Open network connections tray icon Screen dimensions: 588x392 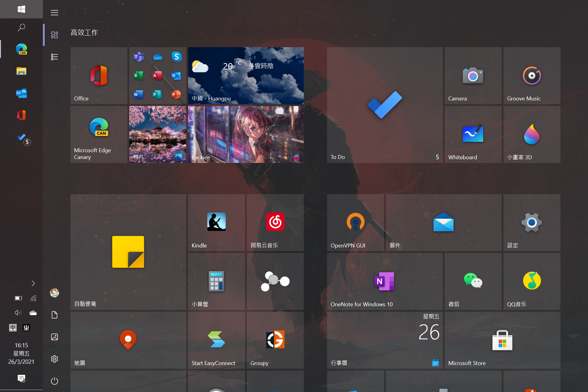33,298
